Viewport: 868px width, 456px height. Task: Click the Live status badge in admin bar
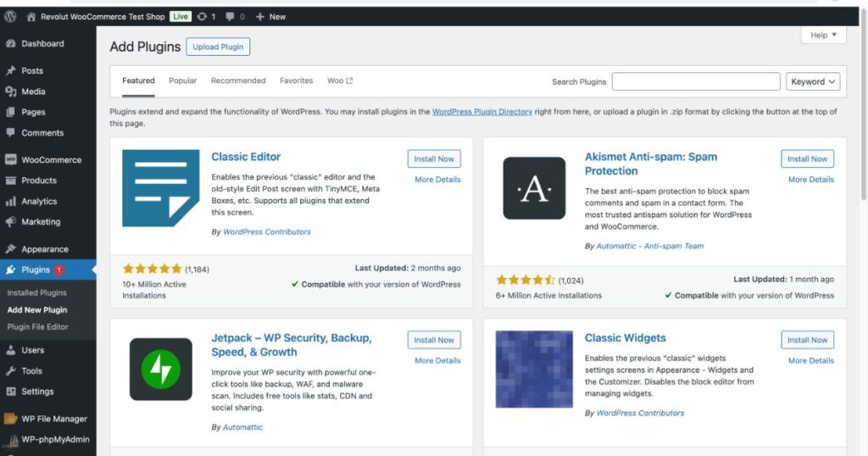point(181,17)
